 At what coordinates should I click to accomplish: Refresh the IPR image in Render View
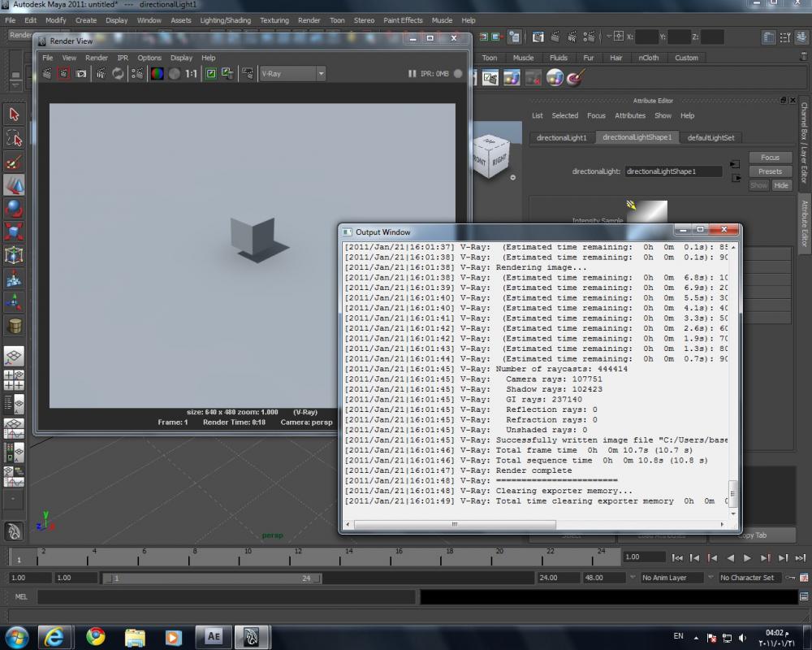(118, 74)
